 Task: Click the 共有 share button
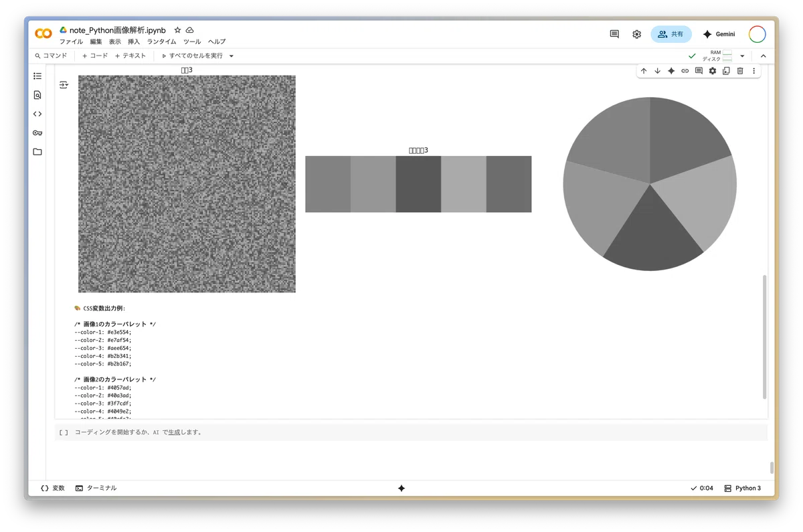click(x=671, y=34)
